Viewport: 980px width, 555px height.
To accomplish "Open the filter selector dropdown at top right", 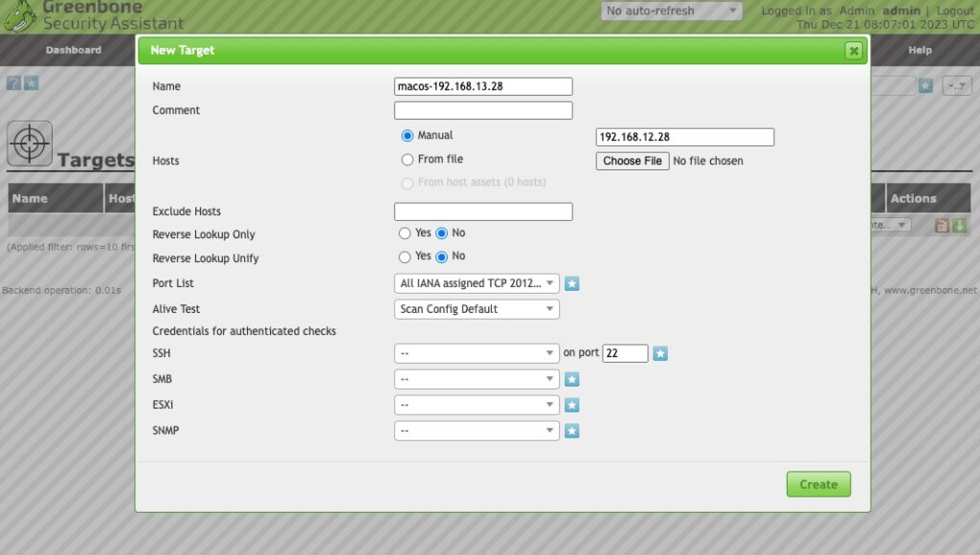I will tap(957, 85).
